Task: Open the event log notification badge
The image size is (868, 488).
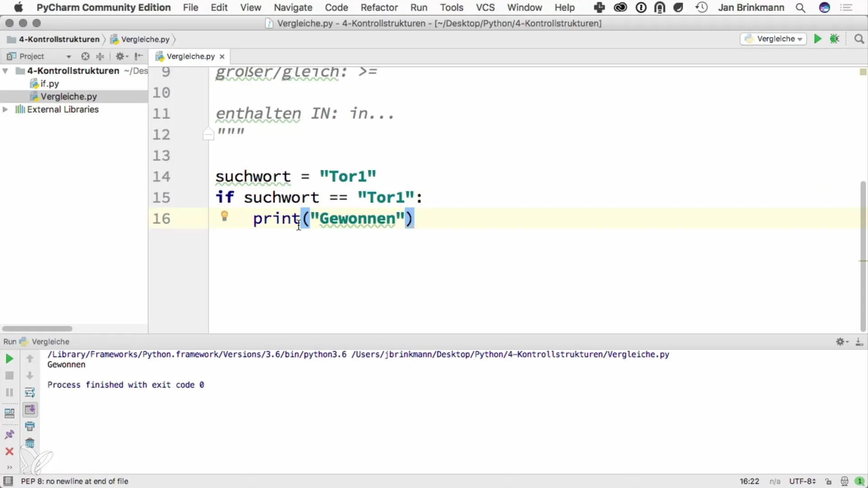Action: pos(859,482)
